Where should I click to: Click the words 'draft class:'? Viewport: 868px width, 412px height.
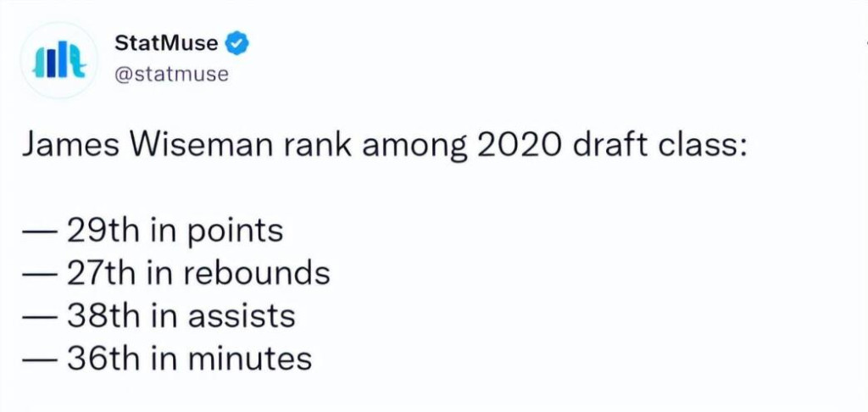click(x=661, y=145)
